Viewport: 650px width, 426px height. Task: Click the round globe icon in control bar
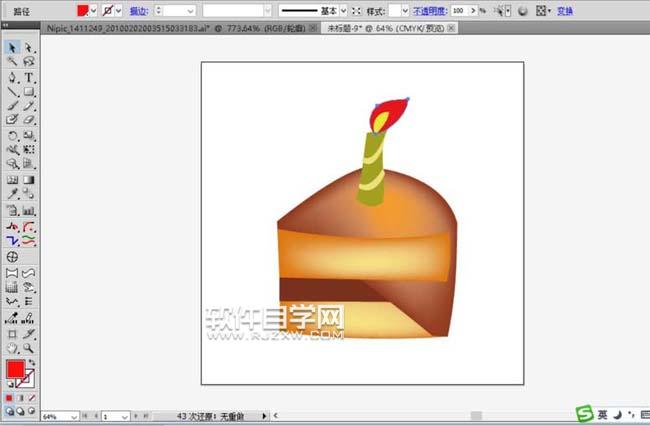(523, 11)
